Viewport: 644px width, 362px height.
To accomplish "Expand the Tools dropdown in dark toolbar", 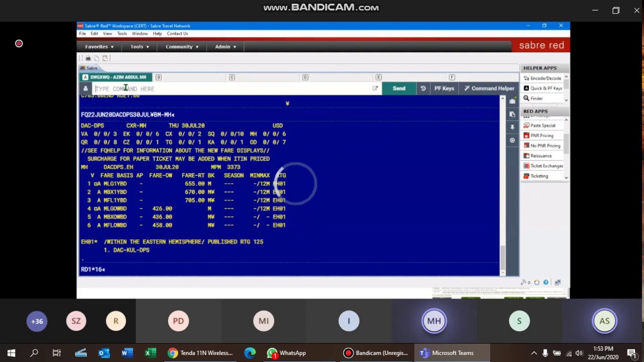I will pos(139,47).
